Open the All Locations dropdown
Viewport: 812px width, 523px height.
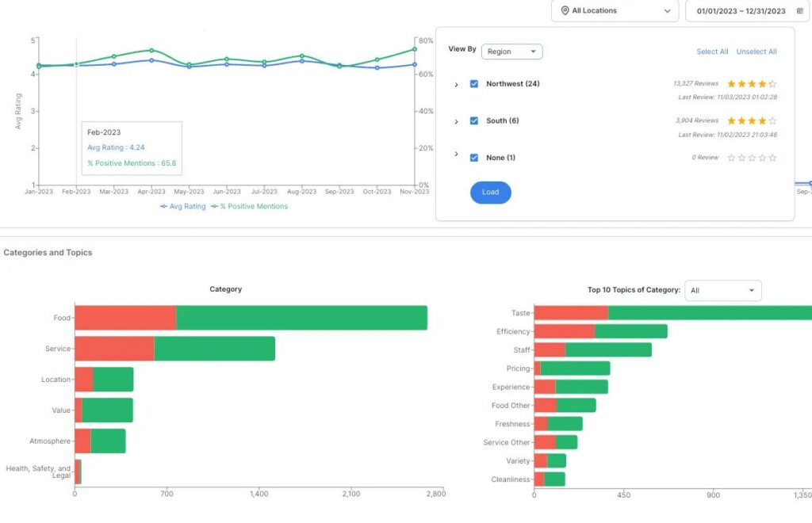(615, 11)
